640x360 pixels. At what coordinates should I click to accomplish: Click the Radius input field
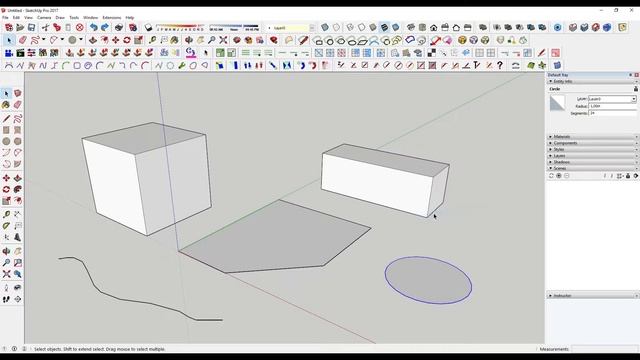(612, 106)
